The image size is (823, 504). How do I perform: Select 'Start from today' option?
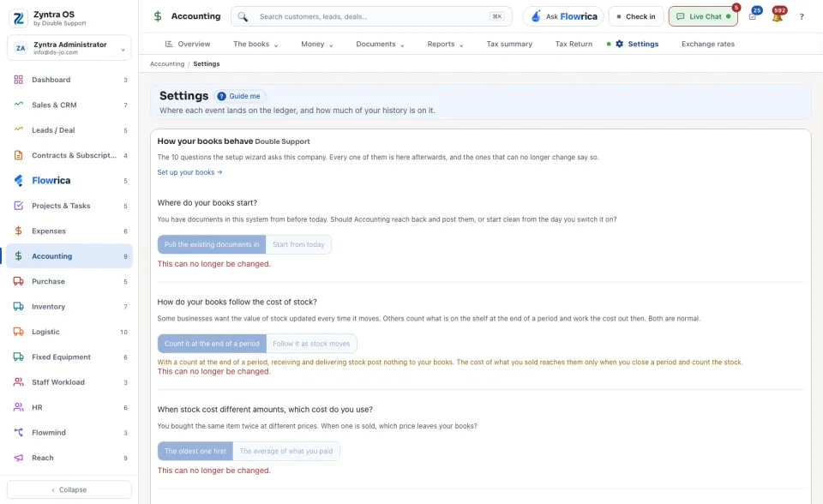pos(298,244)
